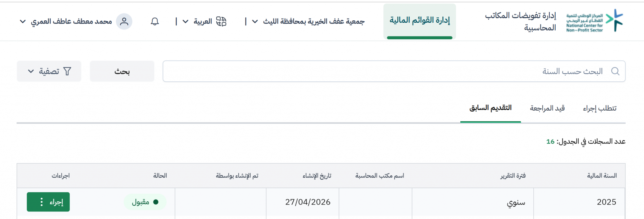Click the بحث search button
644x219 pixels.
[x=122, y=71]
